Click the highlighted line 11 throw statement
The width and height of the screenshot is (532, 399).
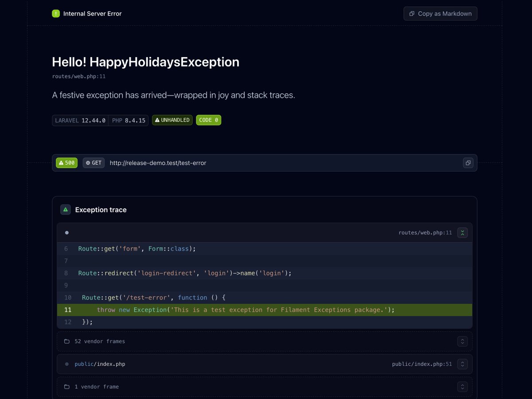click(x=264, y=310)
